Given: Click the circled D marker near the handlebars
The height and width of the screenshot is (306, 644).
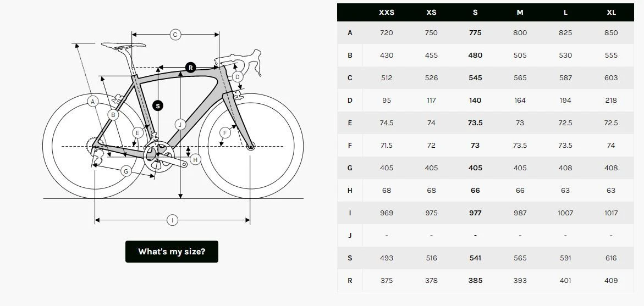Looking at the screenshot, I should pos(238,77).
